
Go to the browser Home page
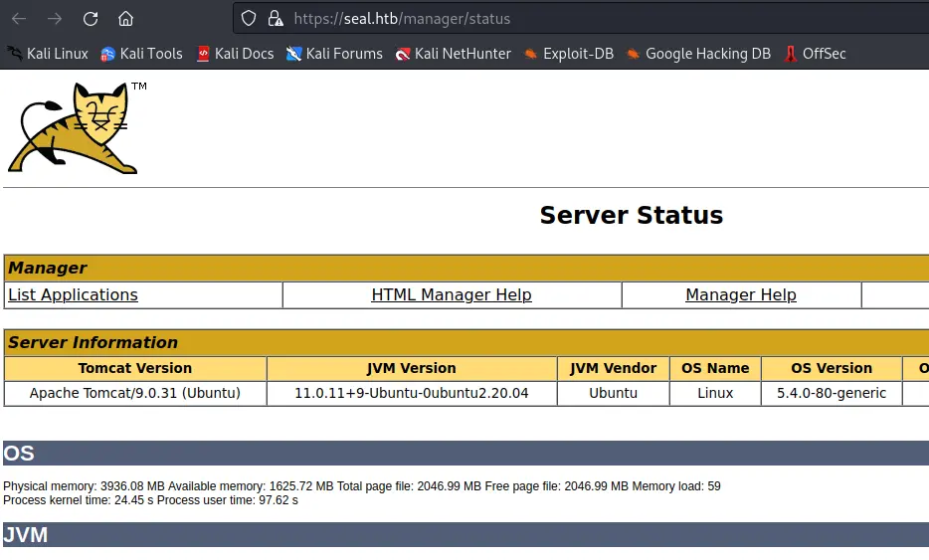125,19
